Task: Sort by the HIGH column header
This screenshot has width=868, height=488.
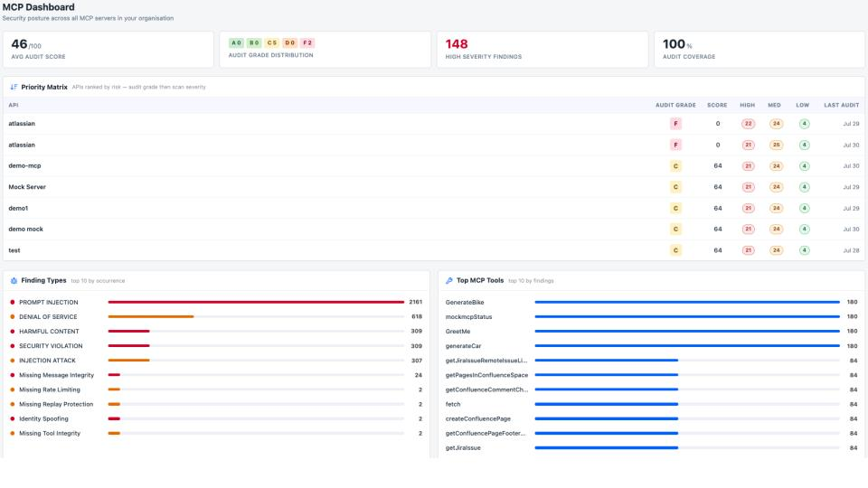Action: tap(748, 105)
